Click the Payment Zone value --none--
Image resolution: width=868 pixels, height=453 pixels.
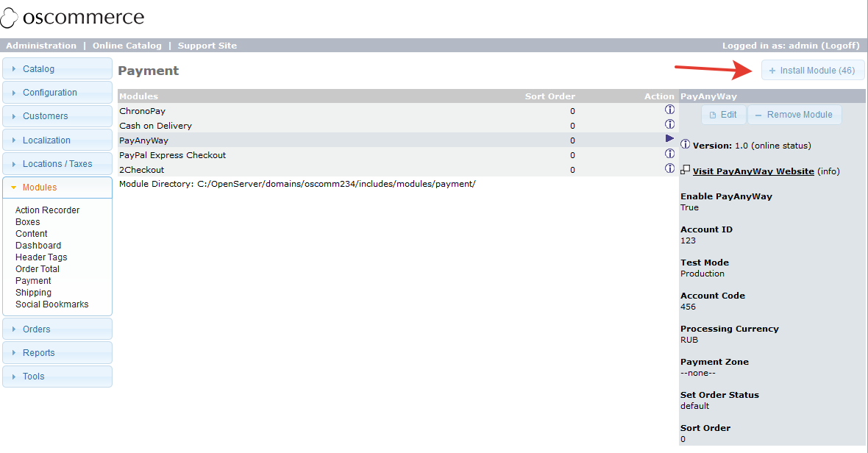(698, 374)
